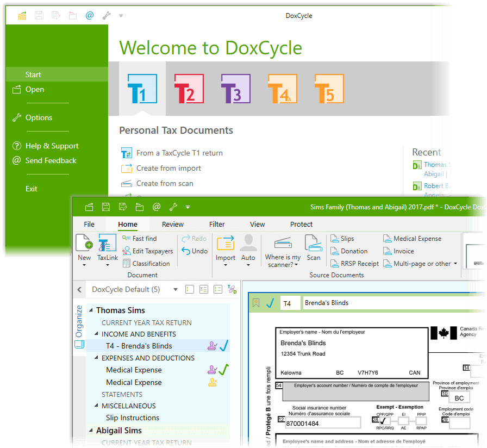487x448 pixels.
Task: Open the quick access dropdown in Welcome toolbar
Action: (121, 16)
